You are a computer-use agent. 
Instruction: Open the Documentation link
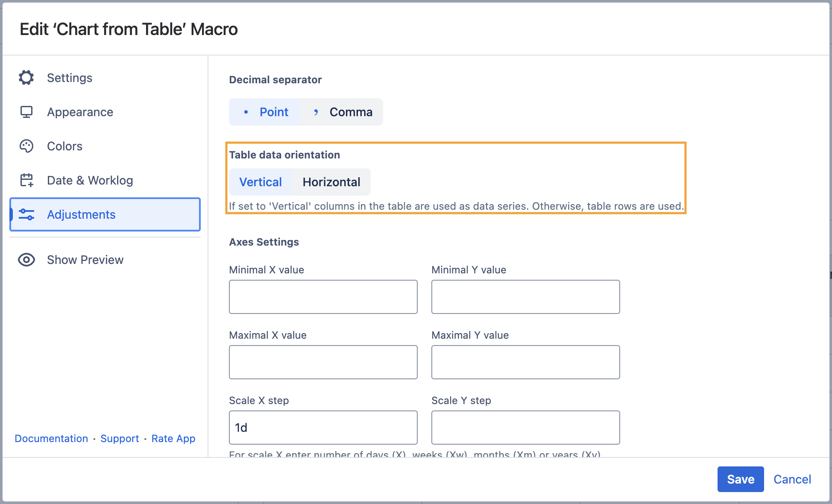(51, 439)
